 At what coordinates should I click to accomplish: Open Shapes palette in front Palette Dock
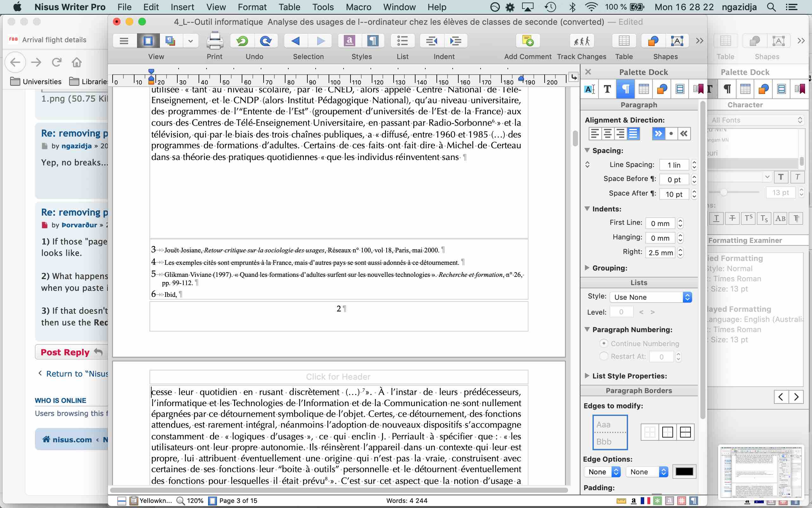click(x=662, y=89)
